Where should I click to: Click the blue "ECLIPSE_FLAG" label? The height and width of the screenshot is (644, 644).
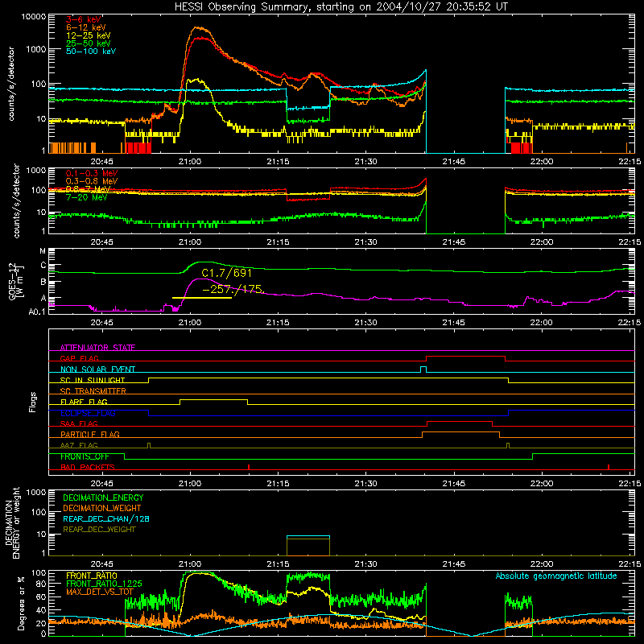88,413
